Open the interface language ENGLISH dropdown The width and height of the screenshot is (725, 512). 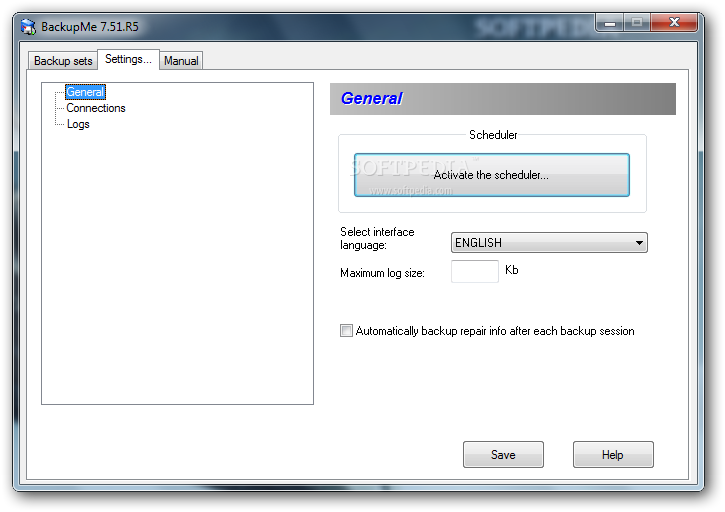click(549, 242)
